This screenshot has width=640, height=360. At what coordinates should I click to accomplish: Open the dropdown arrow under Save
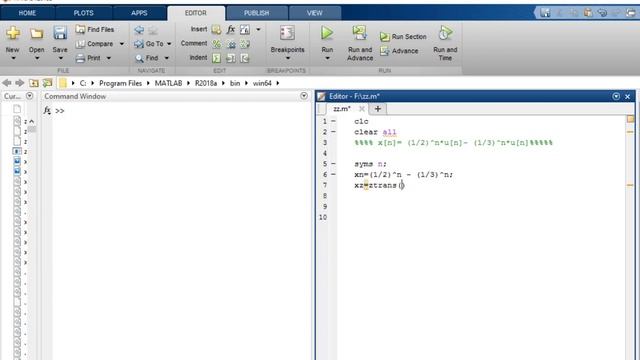(x=60, y=58)
